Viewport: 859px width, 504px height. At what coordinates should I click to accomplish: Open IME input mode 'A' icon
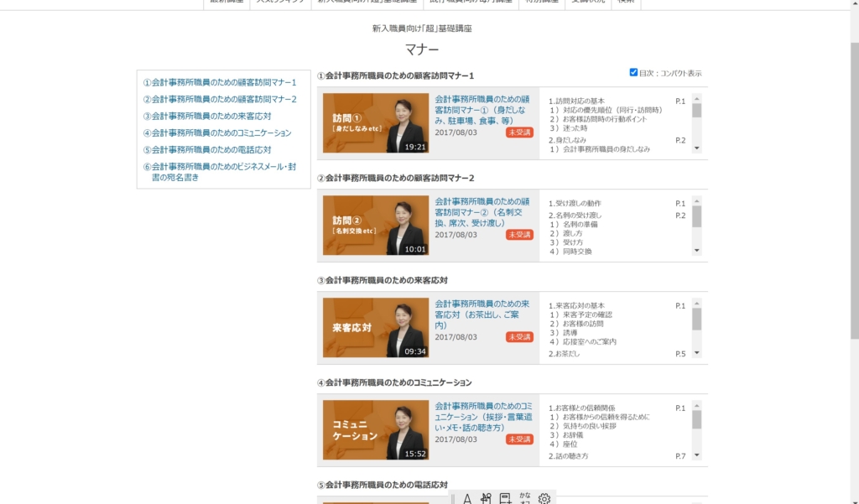click(466, 498)
